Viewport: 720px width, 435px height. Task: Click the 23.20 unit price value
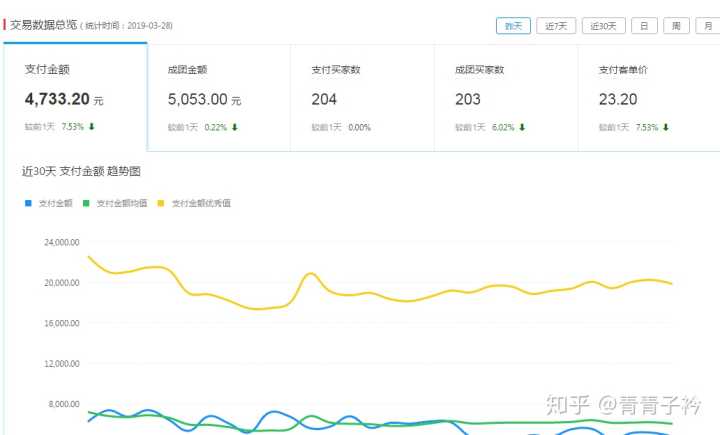[618, 99]
